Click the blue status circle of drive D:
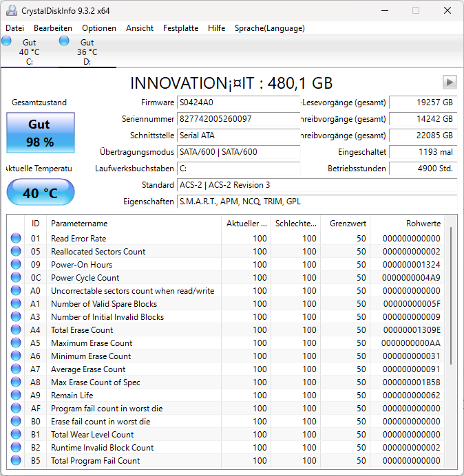Viewport: 464px width, 476px height. [64, 41]
